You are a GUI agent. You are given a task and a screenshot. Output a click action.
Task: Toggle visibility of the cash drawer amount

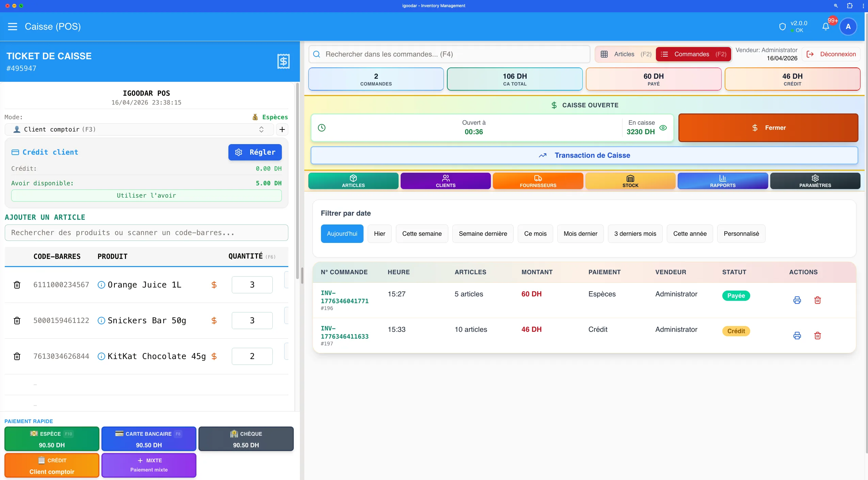click(663, 128)
